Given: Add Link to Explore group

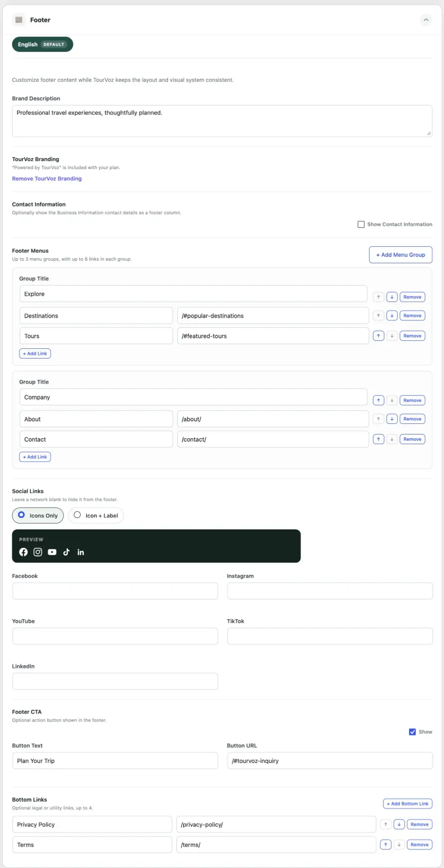Looking at the screenshot, I should tap(35, 353).
